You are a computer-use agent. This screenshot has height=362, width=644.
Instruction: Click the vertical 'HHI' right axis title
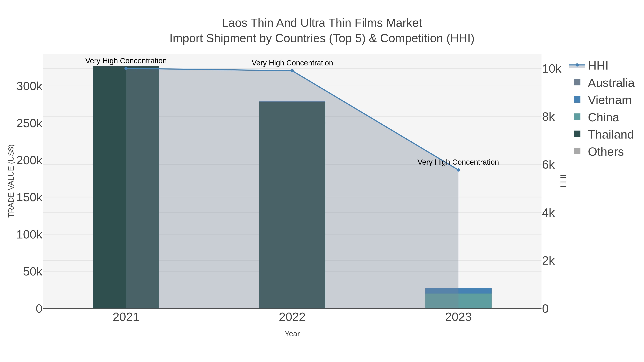563,181
